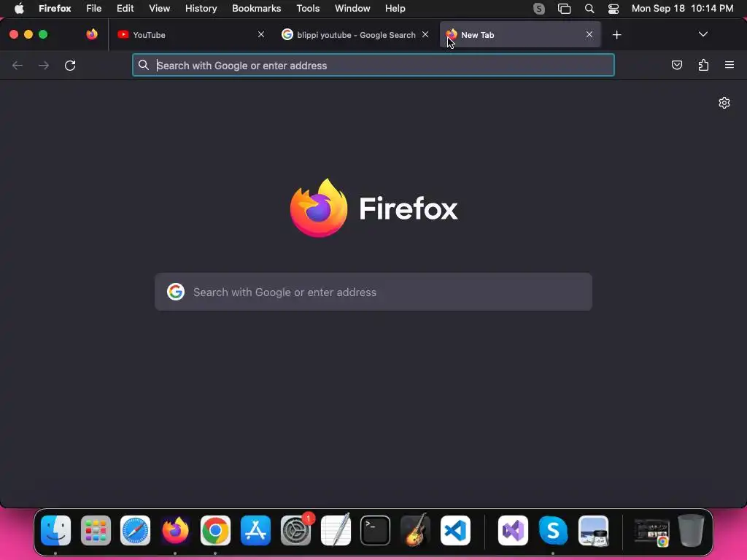
Task: Open new tab personalize gear icon
Action: click(x=724, y=103)
